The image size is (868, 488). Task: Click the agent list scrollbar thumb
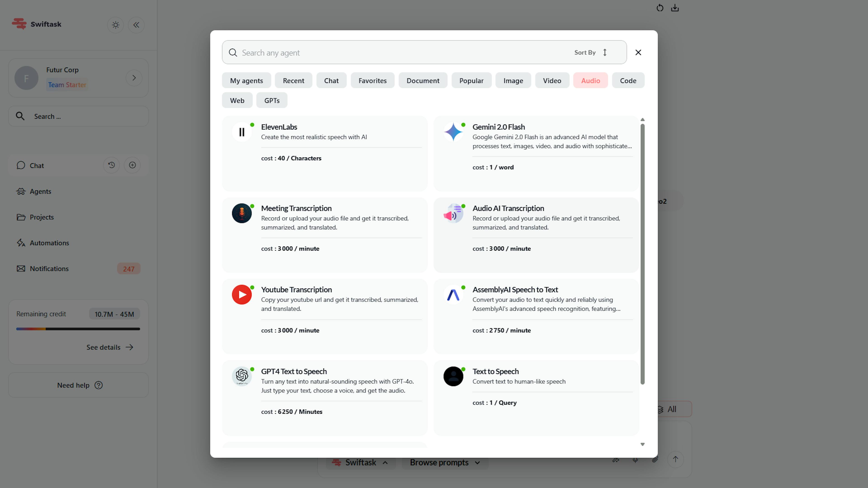coord(642,254)
